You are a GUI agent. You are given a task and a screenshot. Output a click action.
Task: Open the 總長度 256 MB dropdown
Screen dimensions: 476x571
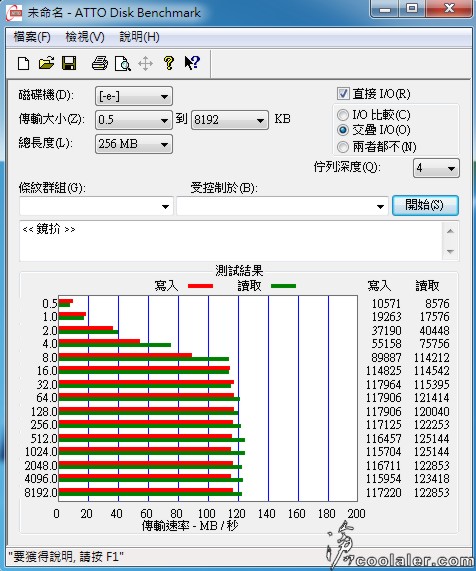pyautogui.click(x=134, y=144)
